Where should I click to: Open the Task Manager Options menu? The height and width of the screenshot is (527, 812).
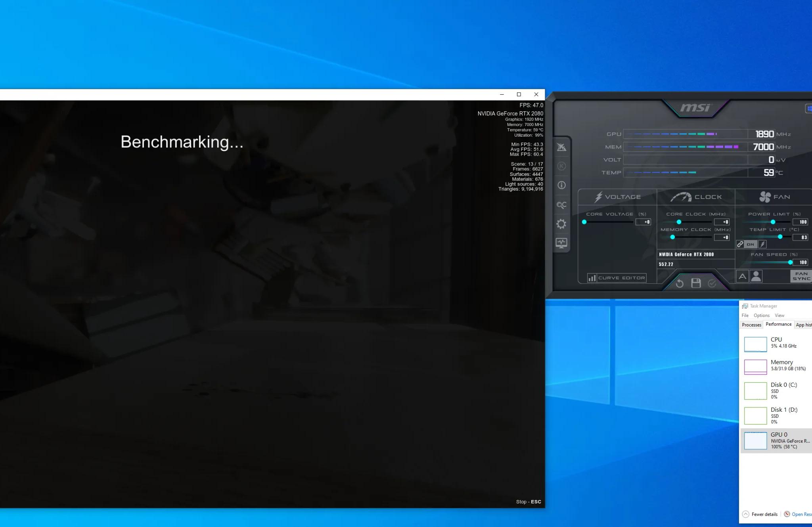coord(761,315)
